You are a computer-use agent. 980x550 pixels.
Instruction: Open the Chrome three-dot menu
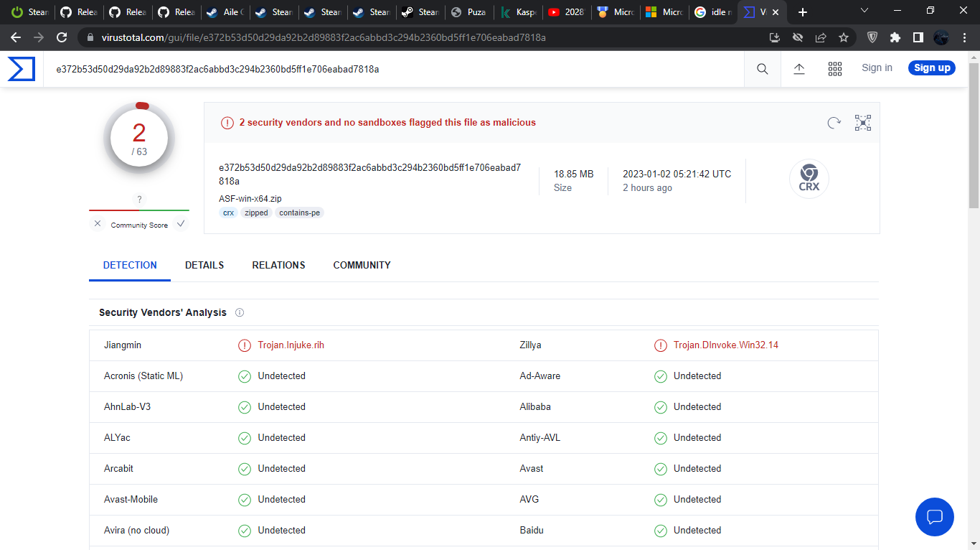(x=965, y=37)
